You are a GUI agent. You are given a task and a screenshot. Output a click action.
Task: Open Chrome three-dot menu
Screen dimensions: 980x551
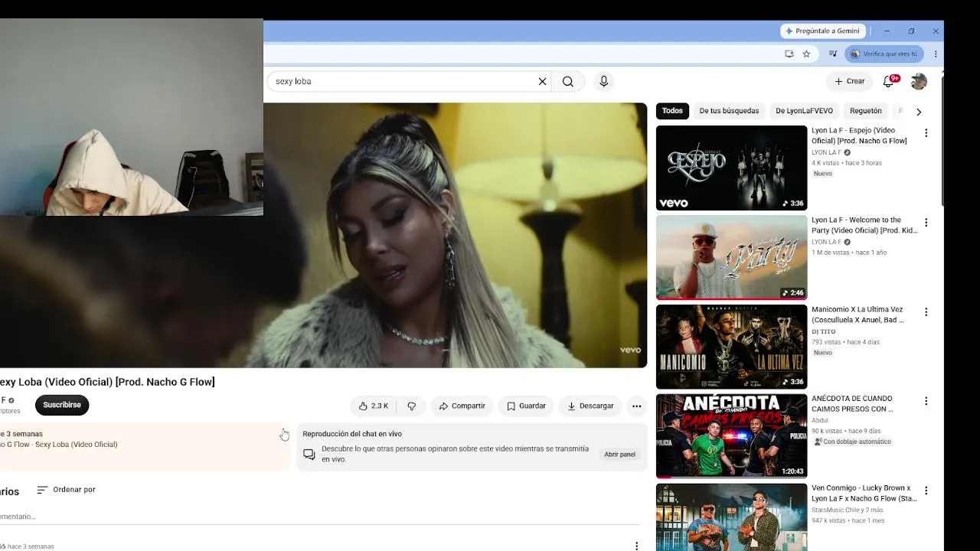(936, 54)
